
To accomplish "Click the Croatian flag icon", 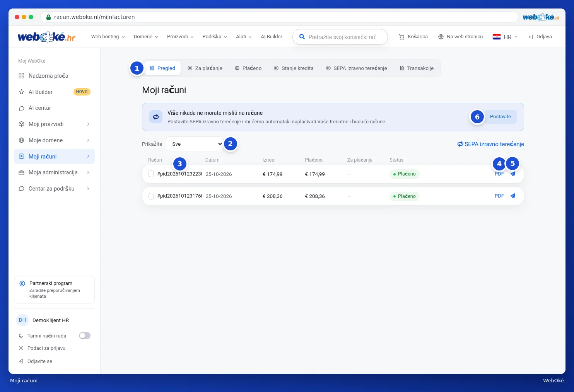I will [497, 37].
